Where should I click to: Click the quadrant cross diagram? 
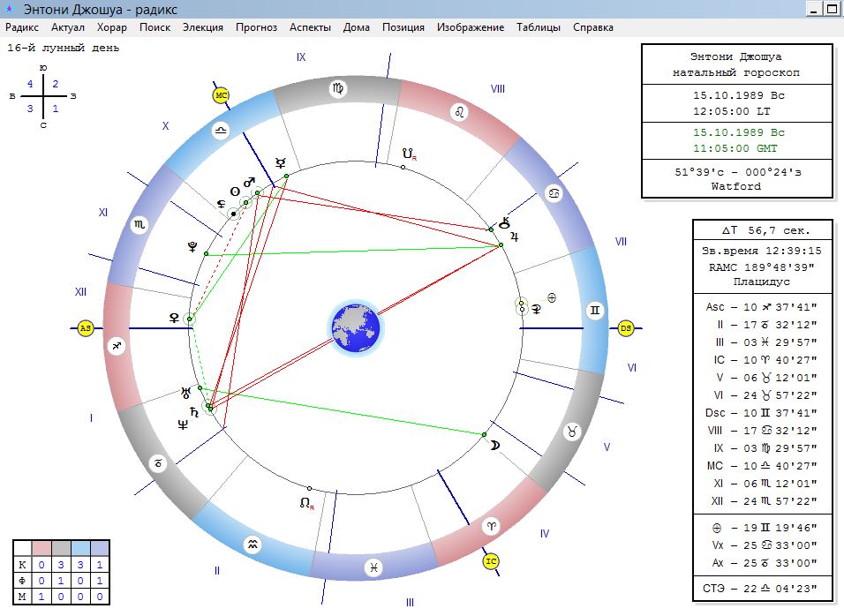coord(43,96)
